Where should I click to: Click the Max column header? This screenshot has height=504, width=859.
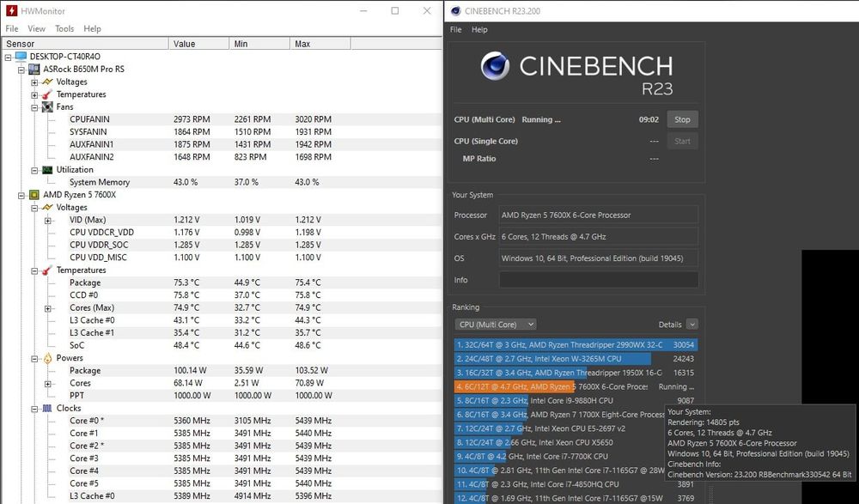point(320,44)
